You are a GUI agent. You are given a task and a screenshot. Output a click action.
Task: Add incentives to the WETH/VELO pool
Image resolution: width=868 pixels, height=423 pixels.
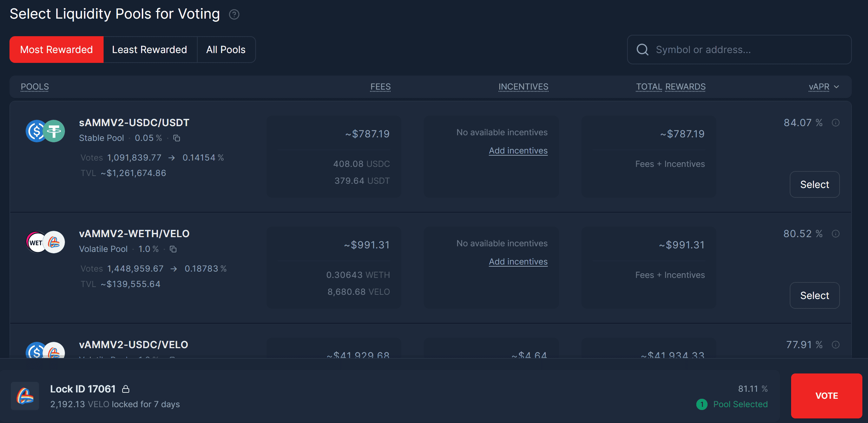[x=518, y=262]
